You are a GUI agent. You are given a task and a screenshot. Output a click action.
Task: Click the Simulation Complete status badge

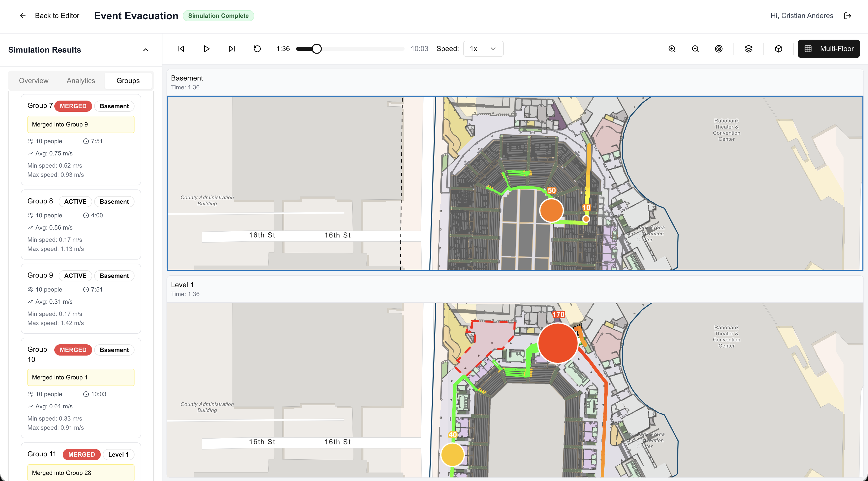(x=218, y=15)
